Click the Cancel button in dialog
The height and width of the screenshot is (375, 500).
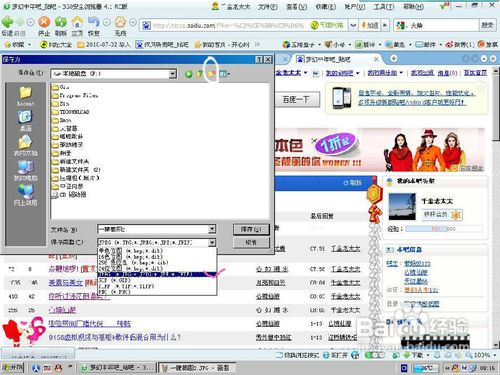pos(251,242)
